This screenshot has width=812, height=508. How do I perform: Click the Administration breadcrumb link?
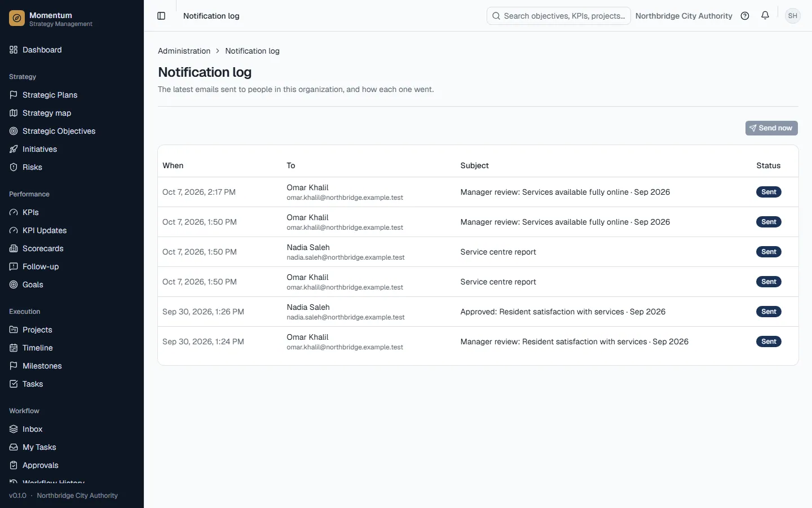pos(184,51)
